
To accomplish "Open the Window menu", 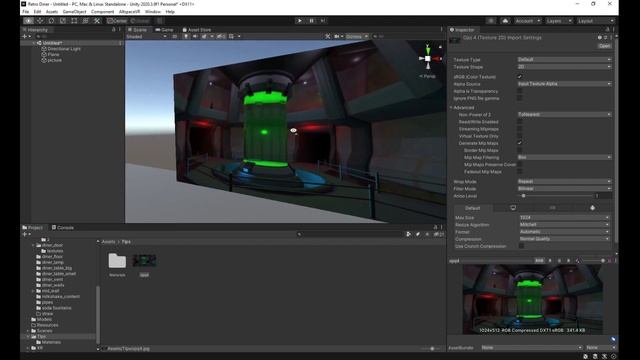I will (153, 12).
